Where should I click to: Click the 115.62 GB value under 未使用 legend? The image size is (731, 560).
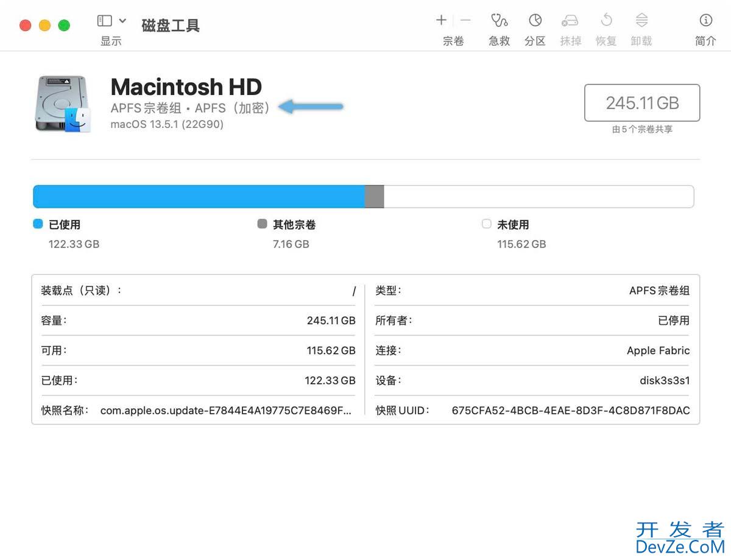coord(521,244)
